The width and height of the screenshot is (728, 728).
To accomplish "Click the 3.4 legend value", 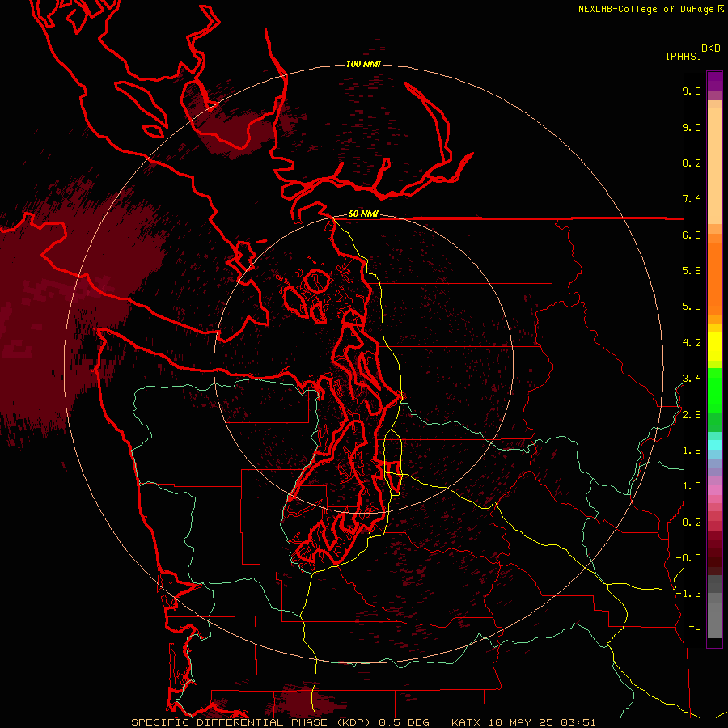I will pos(692,379).
